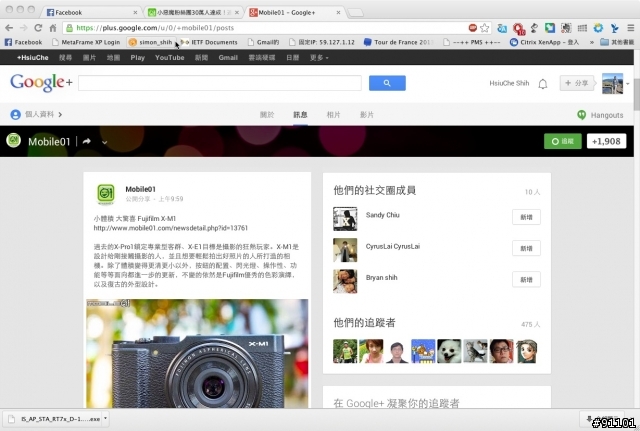Viewport: 640px width, 431px height.
Task: Click Gmail in the Google bar
Action: 228,58
